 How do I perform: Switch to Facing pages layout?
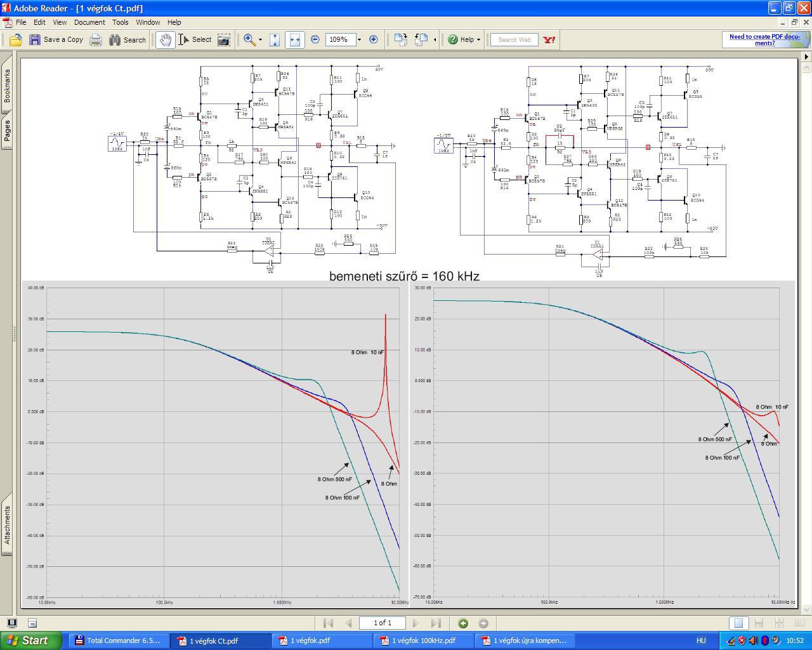click(799, 623)
